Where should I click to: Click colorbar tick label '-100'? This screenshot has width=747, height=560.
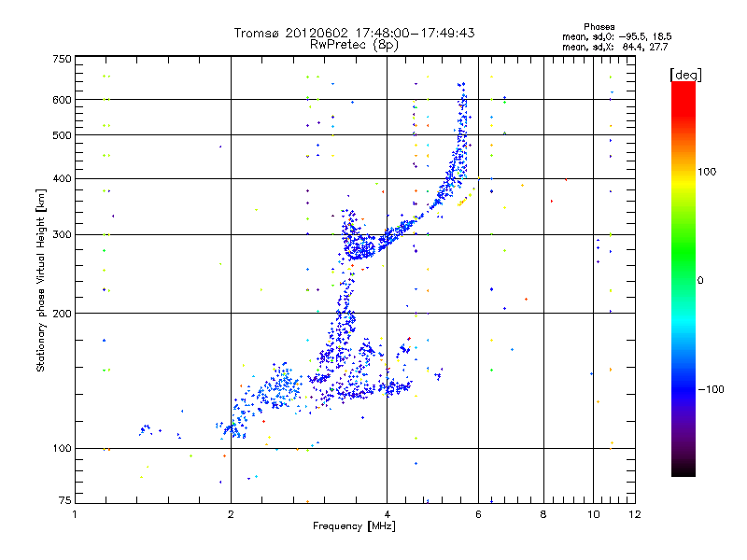point(712,389)
